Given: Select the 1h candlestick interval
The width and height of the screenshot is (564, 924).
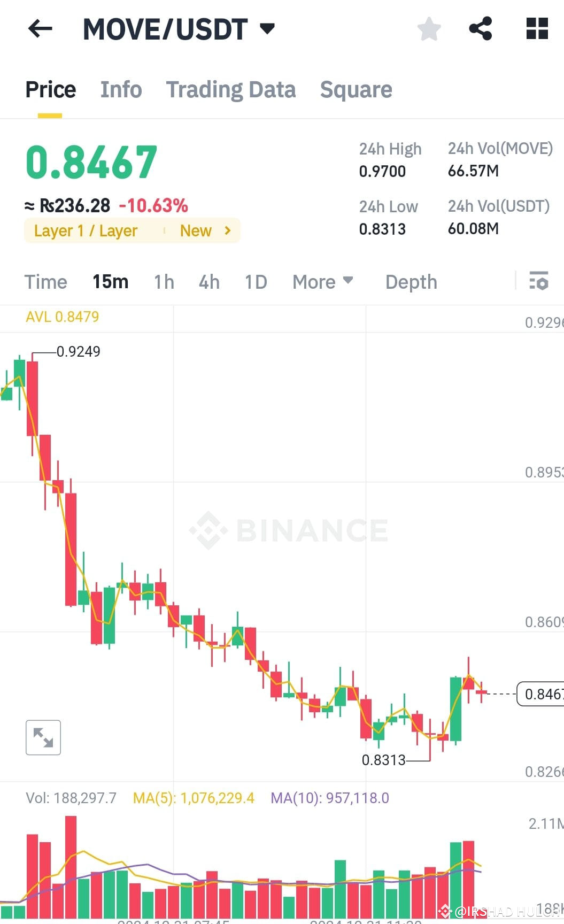Looking at the screenshot, I should point(163,282).
